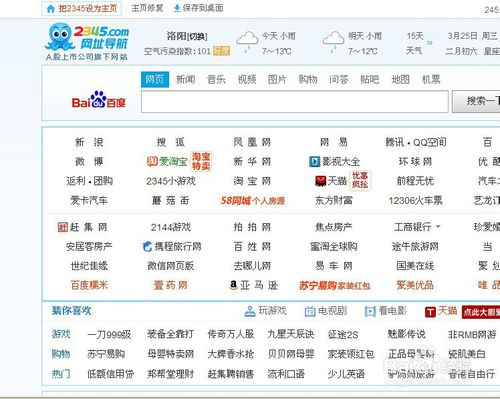The width and height of the screenshot is (500, 399).
Task: Select the 图片 search tab
Action: [277, 79]
